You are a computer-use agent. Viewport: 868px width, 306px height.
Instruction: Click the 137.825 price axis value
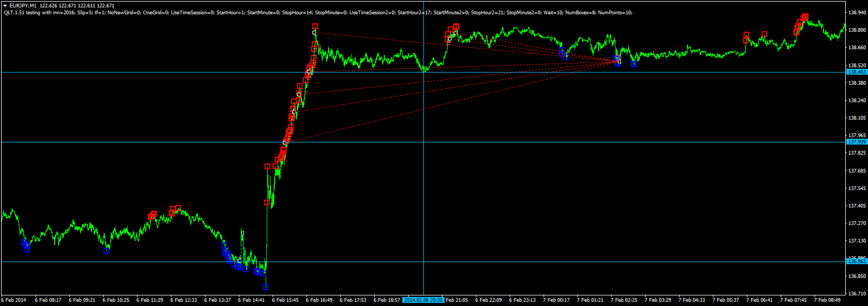pyautogui.click(x=857, y=152)
